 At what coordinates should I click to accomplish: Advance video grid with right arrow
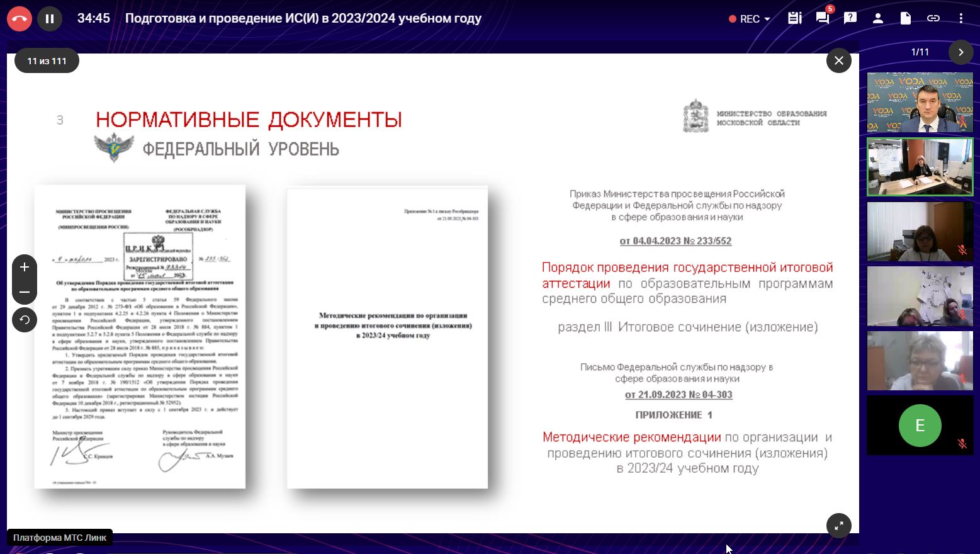coord(961,52)
